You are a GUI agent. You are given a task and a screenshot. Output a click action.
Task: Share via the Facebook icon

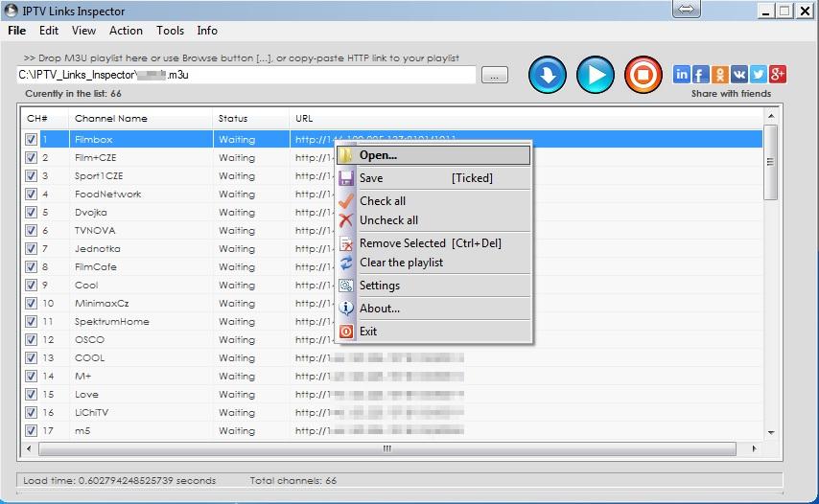click(700, 75)
